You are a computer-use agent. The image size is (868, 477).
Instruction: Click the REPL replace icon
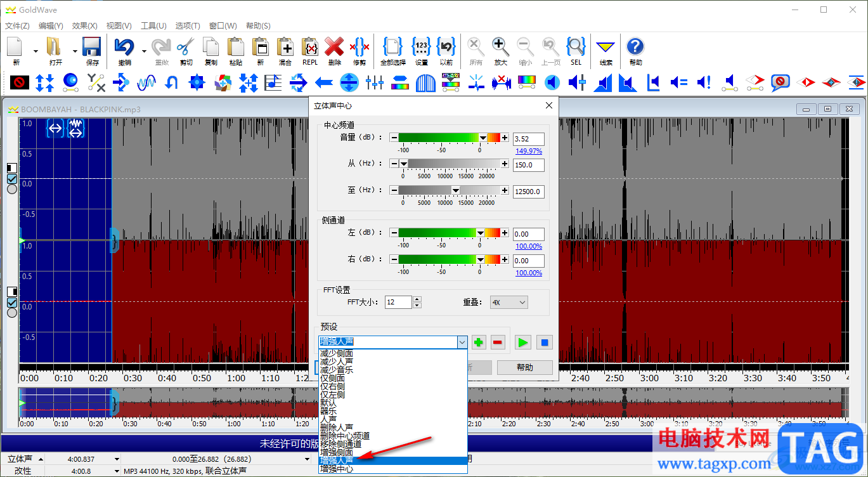pyautogui.click(x=310, y=48)
